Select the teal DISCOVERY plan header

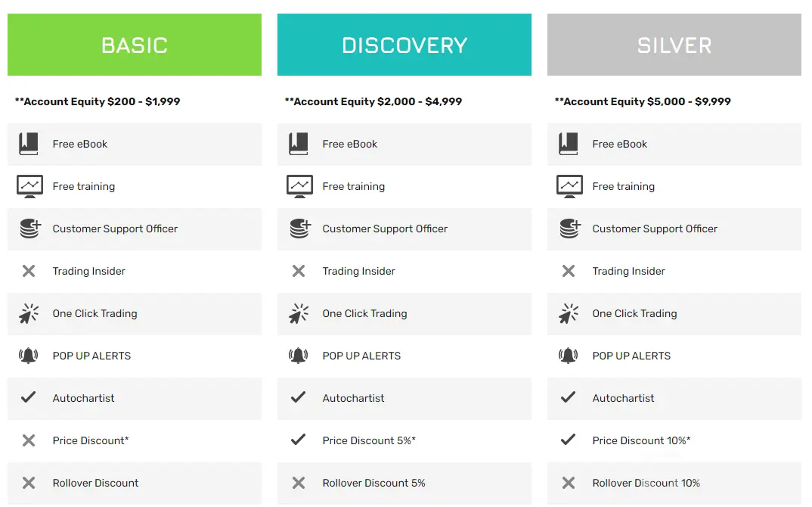tap(404, 45)
